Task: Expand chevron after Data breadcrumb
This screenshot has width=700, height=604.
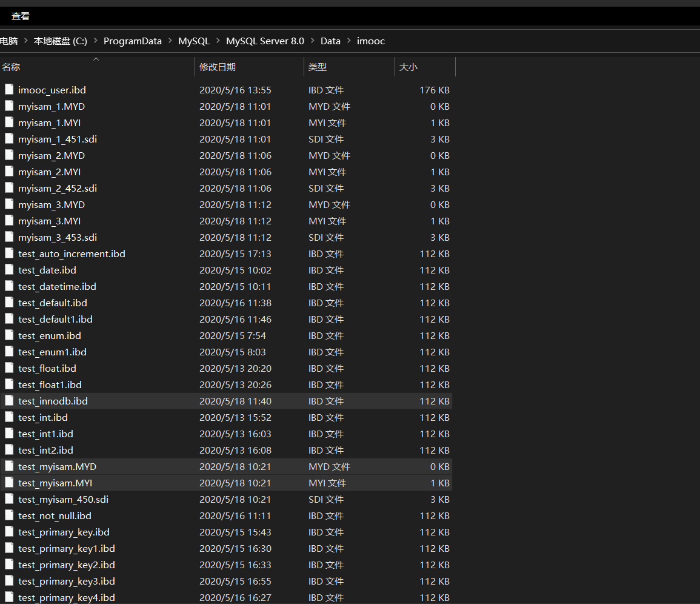Action: 348,41
